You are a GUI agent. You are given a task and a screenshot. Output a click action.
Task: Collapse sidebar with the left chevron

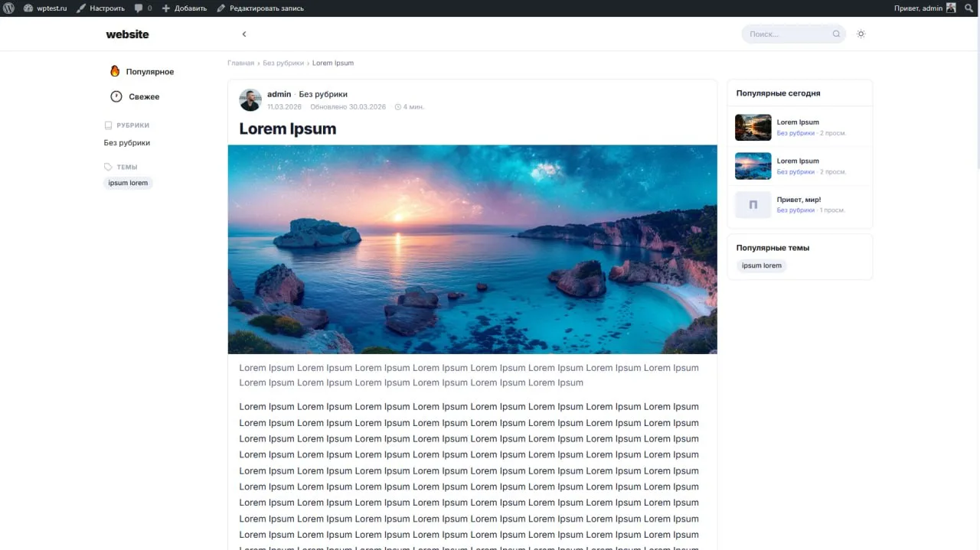[244, 34]
